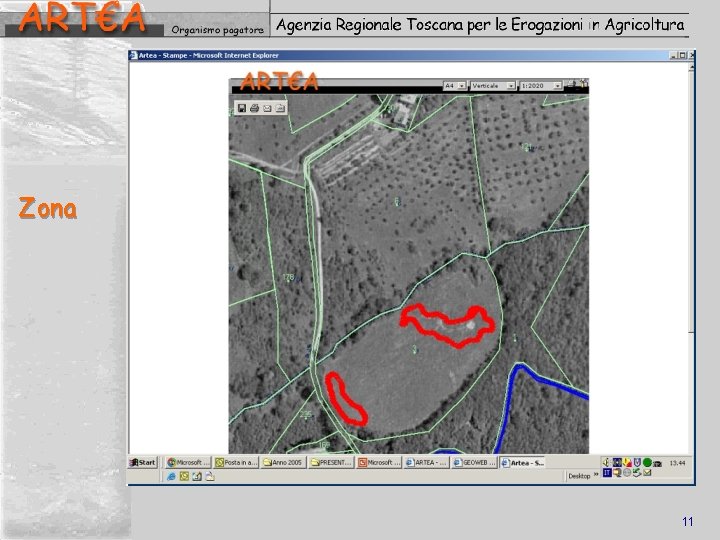The image size is (720, 540).
Task: Minimize the Artea - Stampe Internet Explorer window
Action: pos(674,55)
